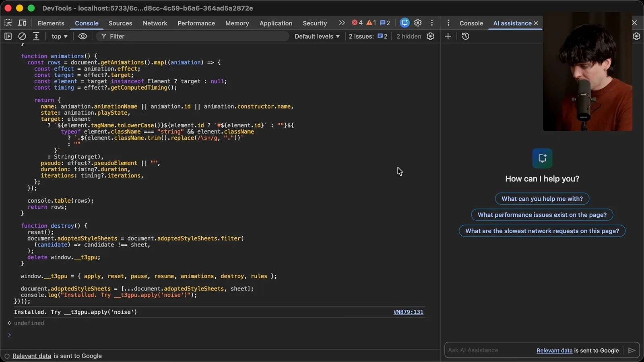Focus the console Filter input

tap(193, 36)
